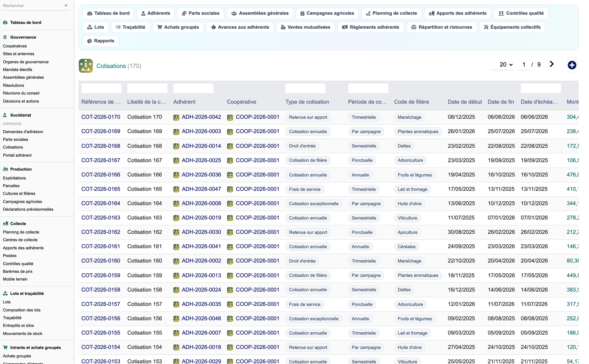Open Assemblées générales in the top navigation

[x=260, y=13]
